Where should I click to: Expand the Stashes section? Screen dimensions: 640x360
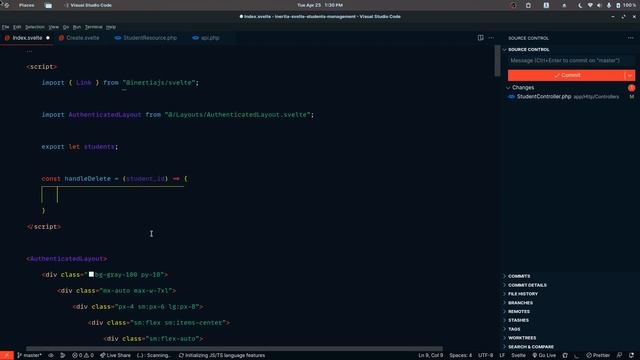coord(518,320)
